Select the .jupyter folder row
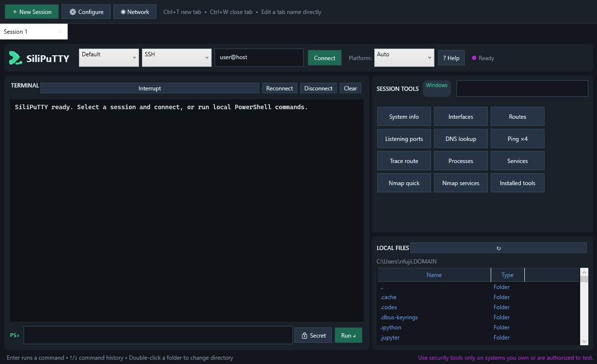Image resolution: width=597 pixels, height=364 pixels. [479, 338]
